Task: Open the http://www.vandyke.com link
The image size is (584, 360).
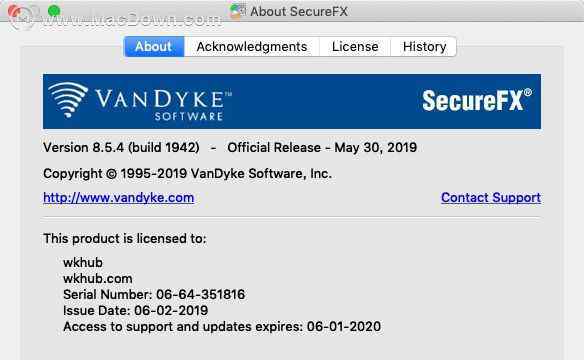Action: pos(118,197)
